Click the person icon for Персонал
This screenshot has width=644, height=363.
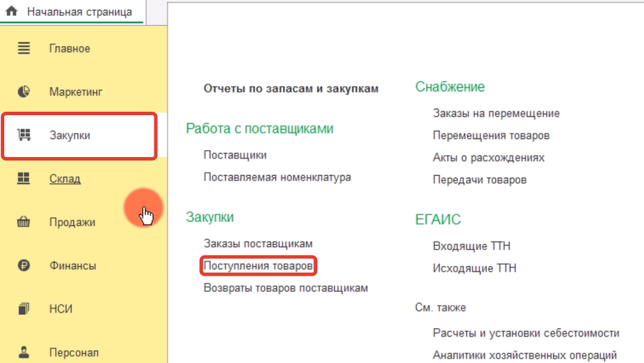[24, 353]
